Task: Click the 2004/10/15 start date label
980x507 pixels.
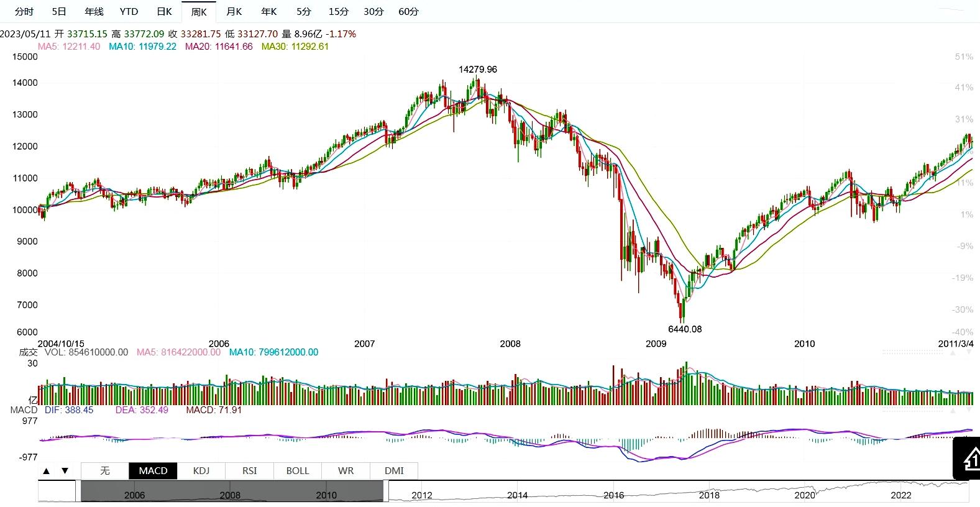Action: point(62,344)
